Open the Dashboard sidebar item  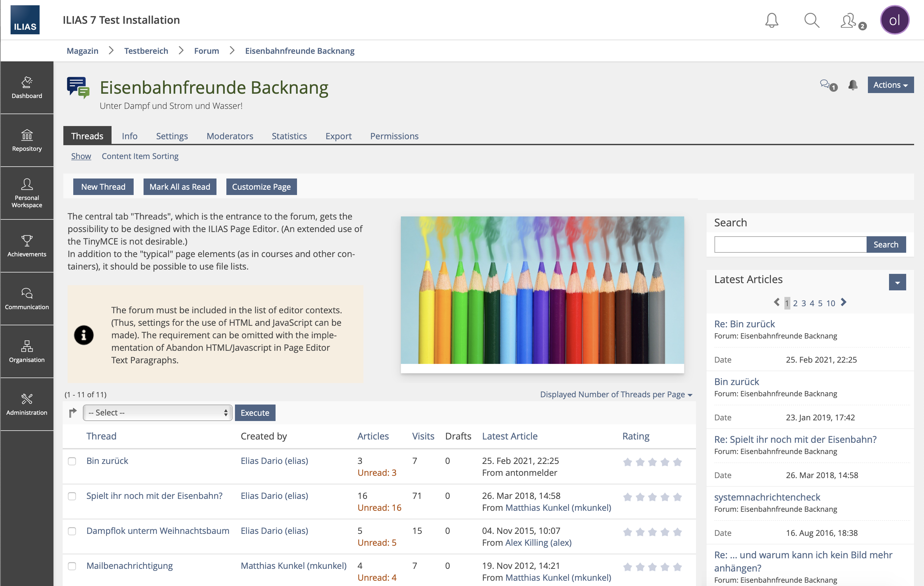27,87
